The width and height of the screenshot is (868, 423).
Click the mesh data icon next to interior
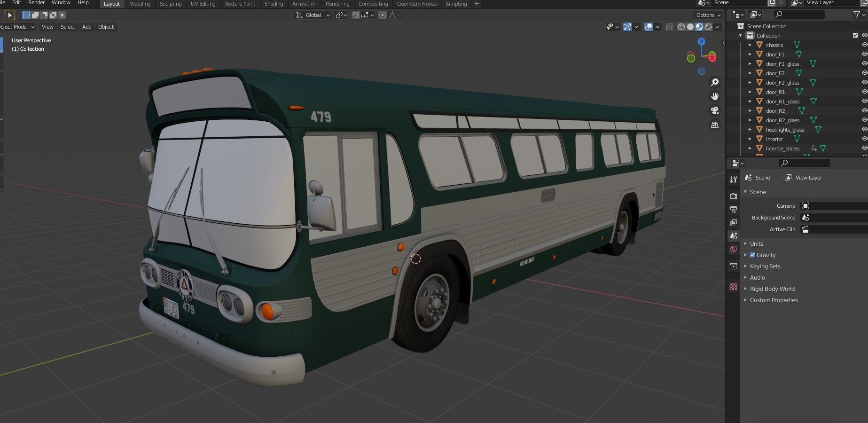coord(797,139)
